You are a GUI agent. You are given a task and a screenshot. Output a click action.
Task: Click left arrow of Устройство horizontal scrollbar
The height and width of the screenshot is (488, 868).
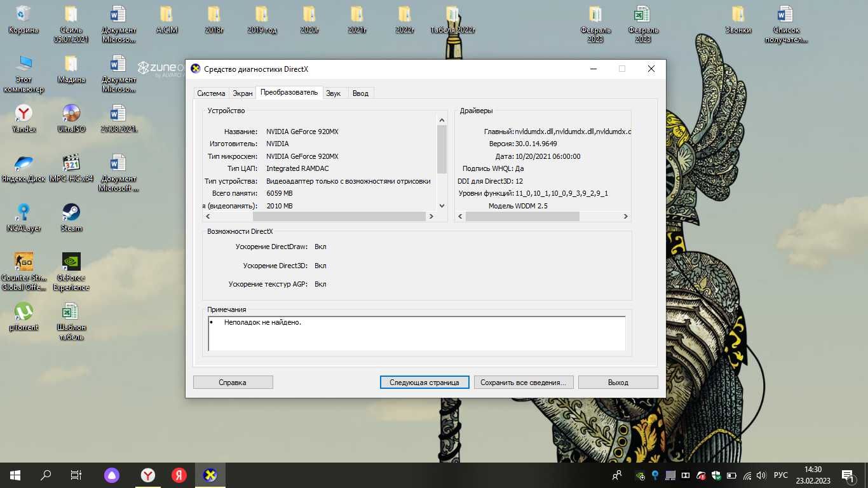click(x=208, y=217)
